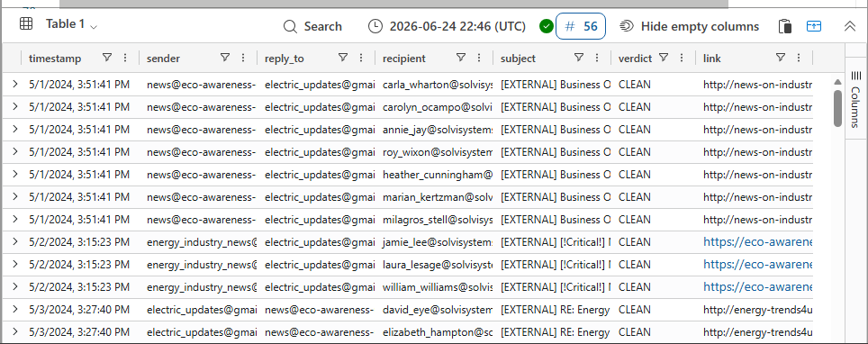Sort by the sender column header
868x344 pixels.
pos(163,59)
